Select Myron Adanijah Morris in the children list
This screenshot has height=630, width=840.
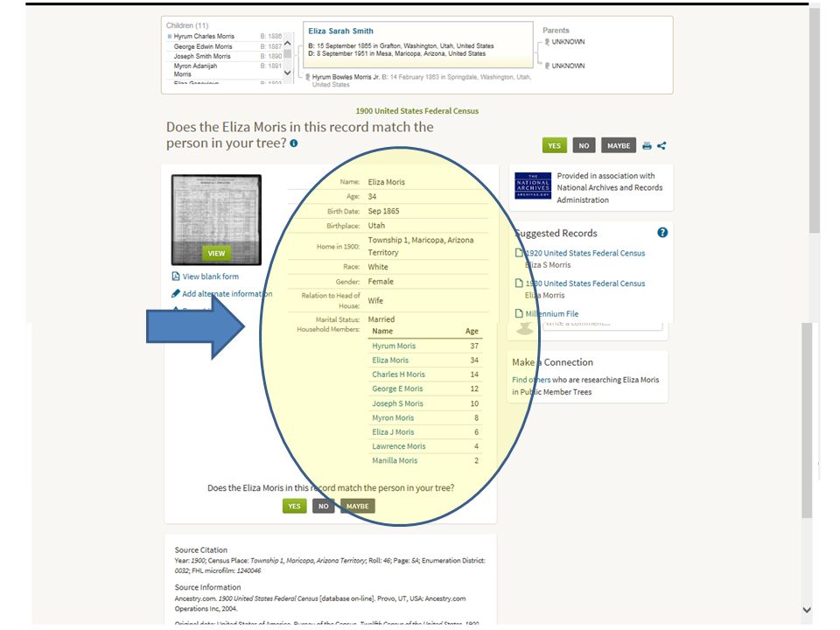click(195, 70)
